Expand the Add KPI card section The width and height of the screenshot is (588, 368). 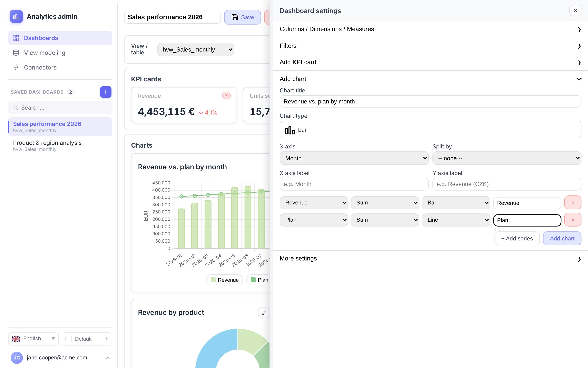click(x=430, y=62)
